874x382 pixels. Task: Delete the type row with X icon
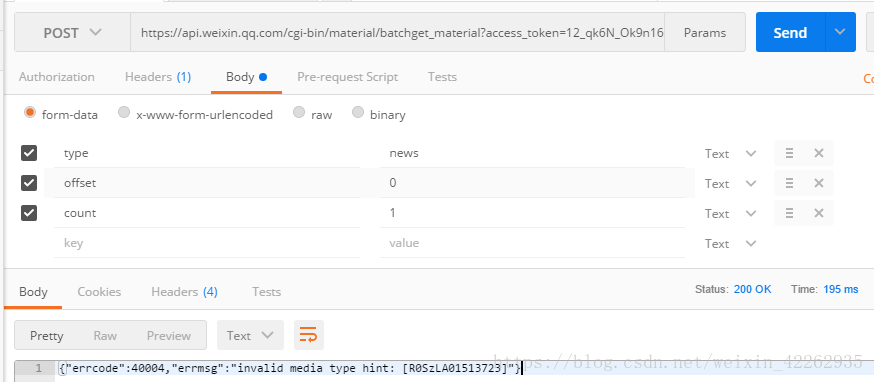coord(818,153)
